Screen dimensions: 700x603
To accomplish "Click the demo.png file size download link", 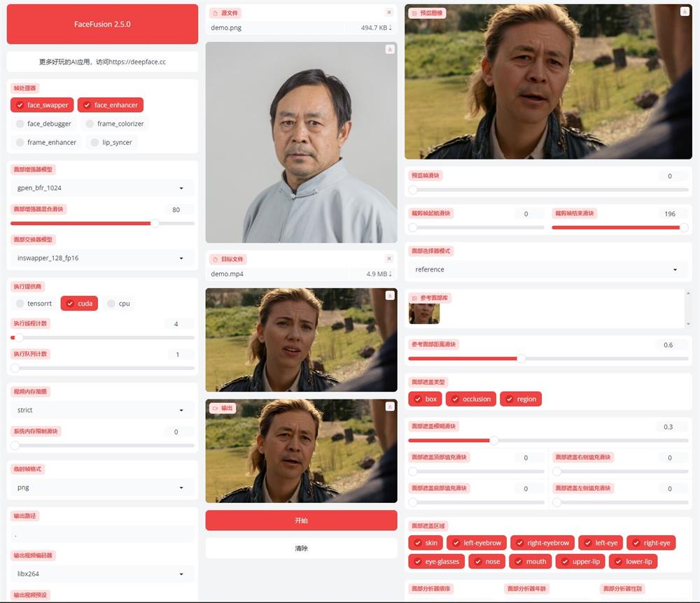I will (x=377, y=28).
